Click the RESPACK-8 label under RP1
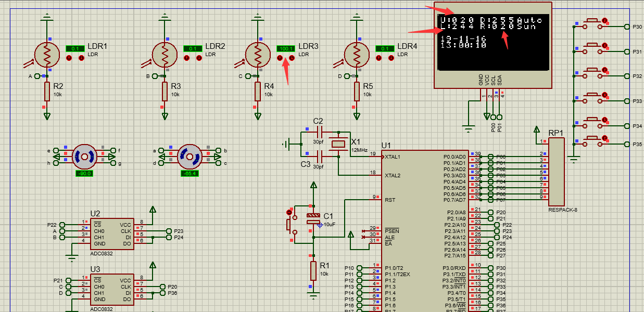The height and width of the screenshot is (312, 644). pyautogui.click(x=563, y=210)
